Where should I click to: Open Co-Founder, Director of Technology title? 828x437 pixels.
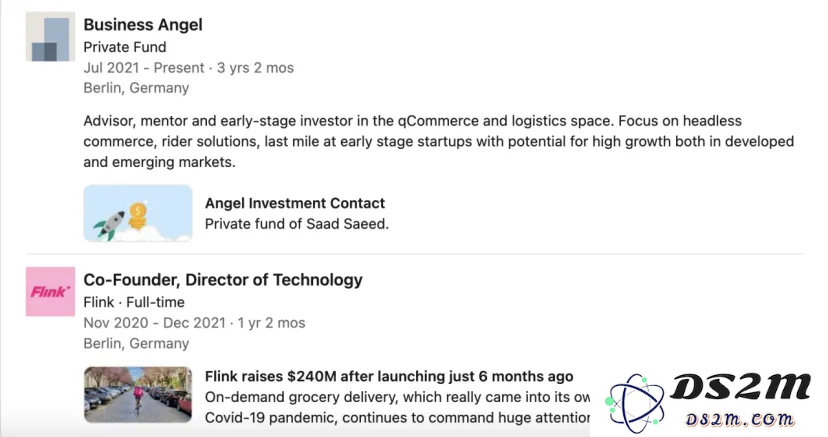(x=223, y=280)
